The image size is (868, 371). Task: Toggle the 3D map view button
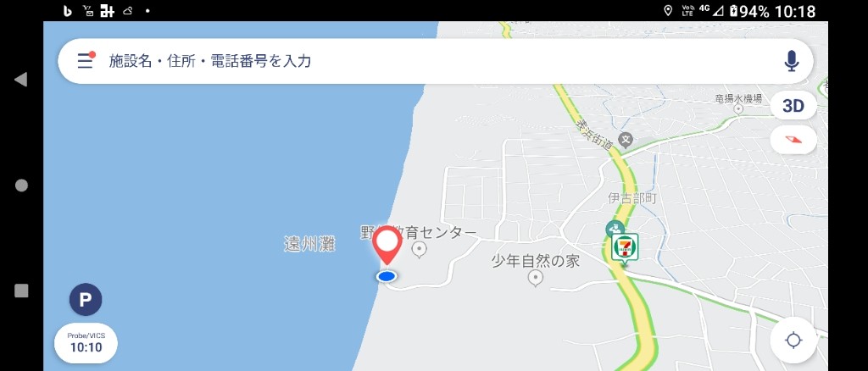793,106
